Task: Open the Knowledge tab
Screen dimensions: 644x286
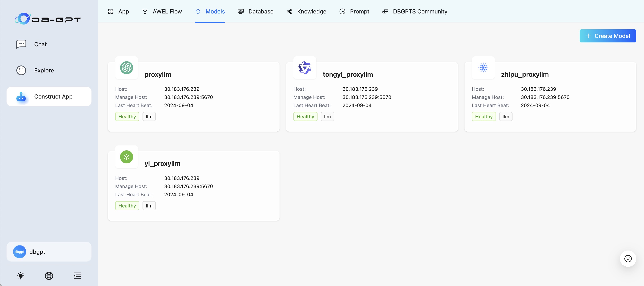Action: 306,11
